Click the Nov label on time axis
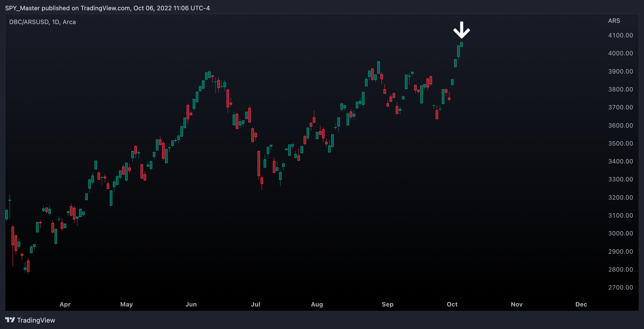 pyautogui.click(x=517, y=304)
